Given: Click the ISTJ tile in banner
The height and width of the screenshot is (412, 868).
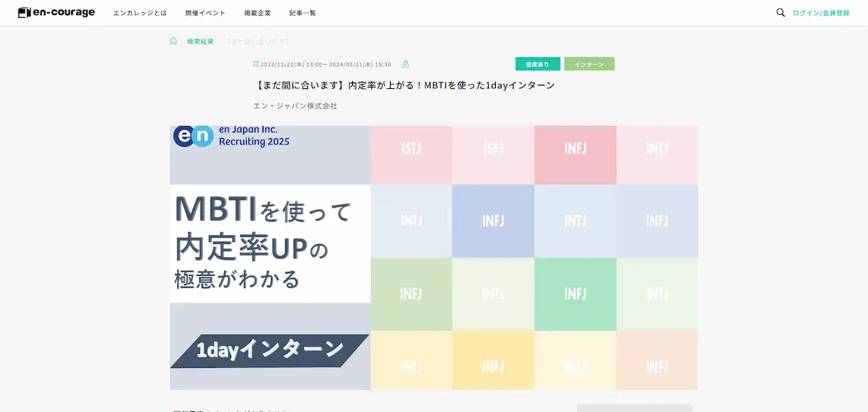Looking at the screenshot, I should [411, 155].
